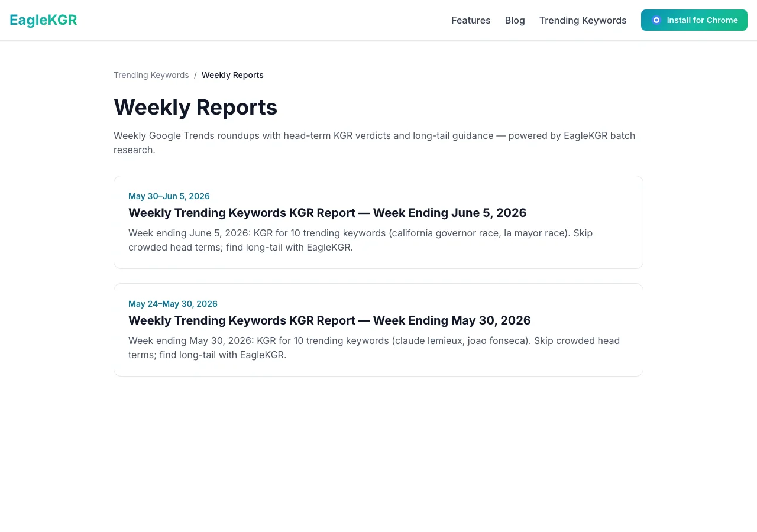
Task: Select Trending Keywords breadcrumb link
Action: coord(151,75)
